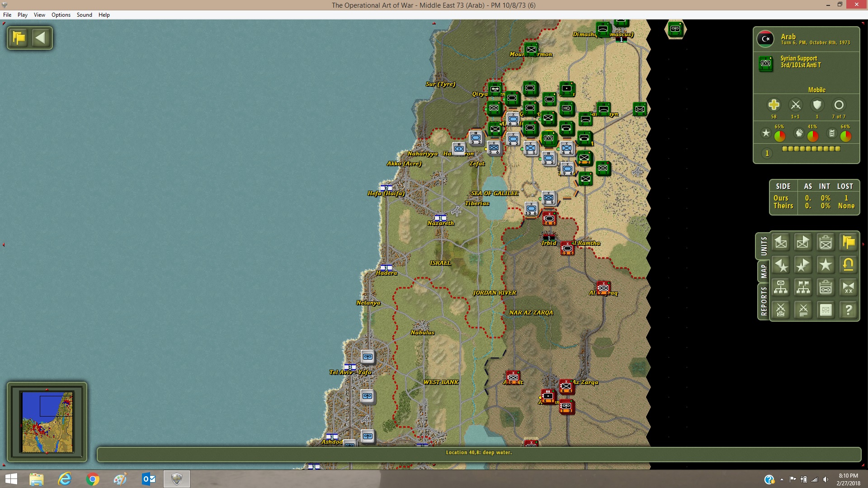Select the red unit counter near Irbid
This screenshot has width=868, height=488.
pyautogui.click(x=549, y=219)
